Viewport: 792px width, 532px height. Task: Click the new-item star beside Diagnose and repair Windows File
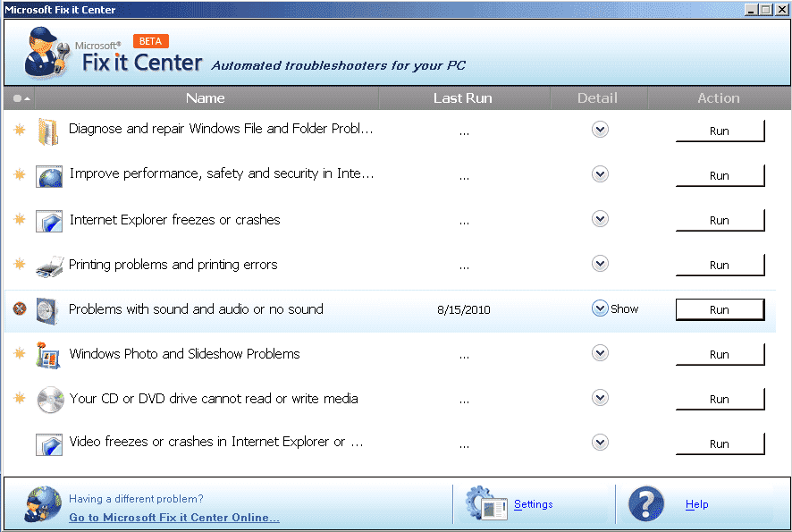tap(20, 130)
